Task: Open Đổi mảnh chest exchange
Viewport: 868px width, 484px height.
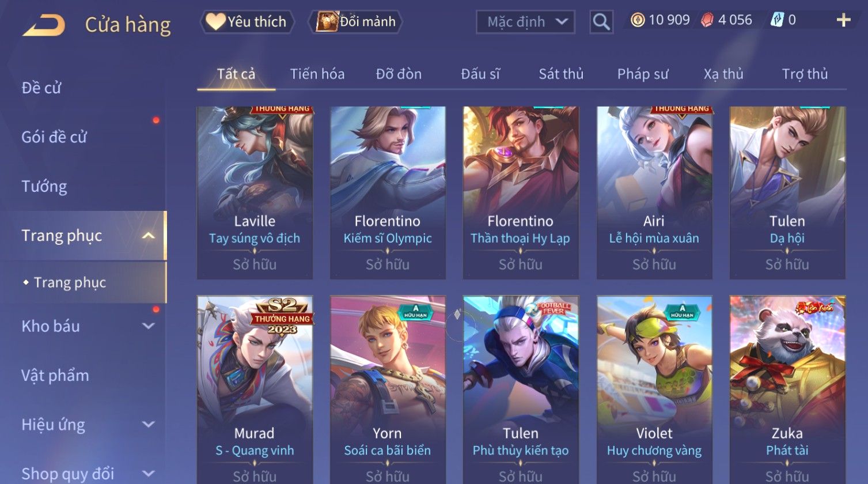Action: [x=355, y=22]
